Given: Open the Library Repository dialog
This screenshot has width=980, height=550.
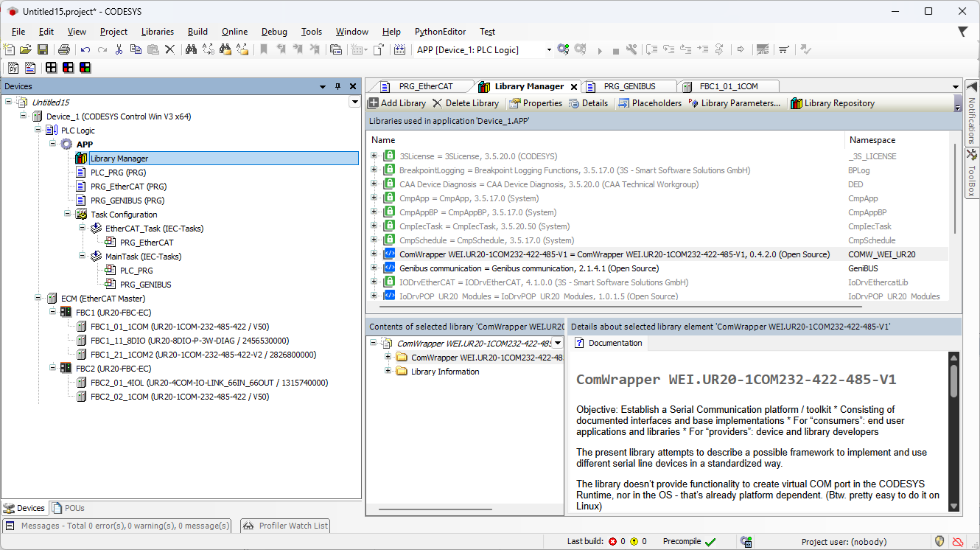Looking at the screenshot, I should tap(831, 102).
